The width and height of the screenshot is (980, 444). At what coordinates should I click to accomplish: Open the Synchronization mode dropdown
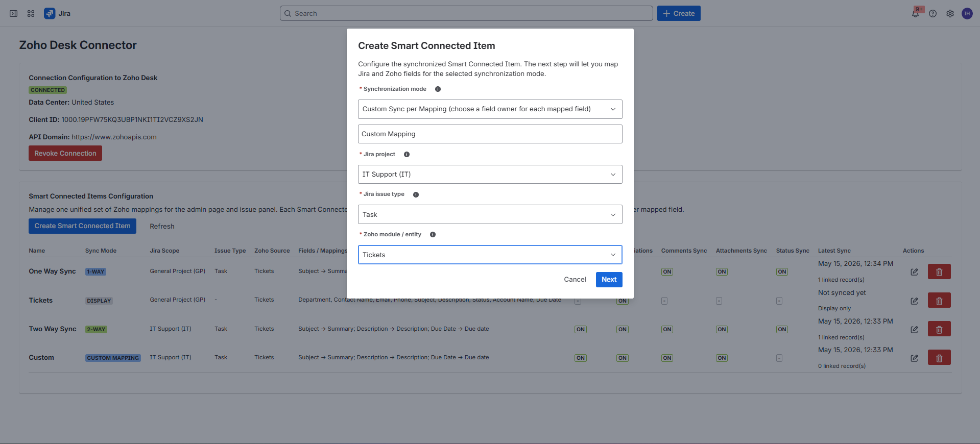click(490, 109)
